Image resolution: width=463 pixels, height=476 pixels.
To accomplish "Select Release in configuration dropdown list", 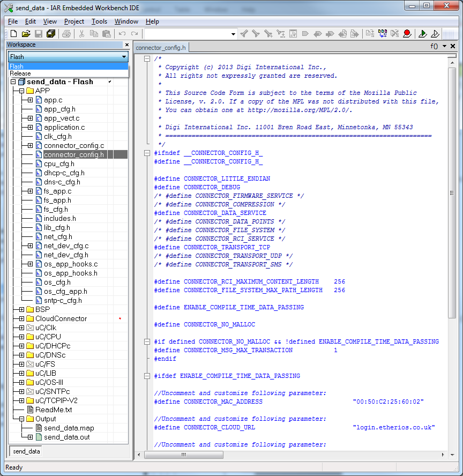I will [x=20, y=73].
